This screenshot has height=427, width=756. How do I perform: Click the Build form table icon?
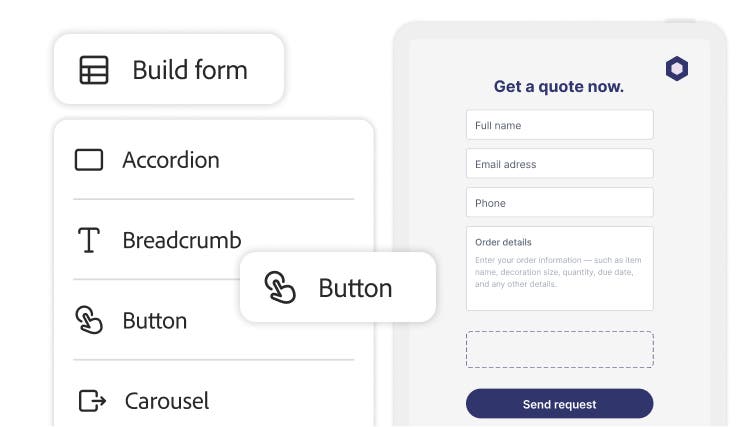(94, 70)
